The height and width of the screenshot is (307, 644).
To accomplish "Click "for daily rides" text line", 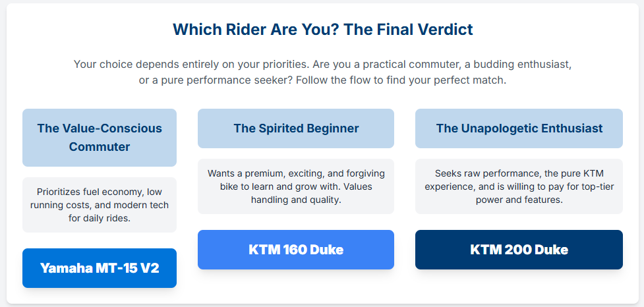I will (x=100, y=218).
